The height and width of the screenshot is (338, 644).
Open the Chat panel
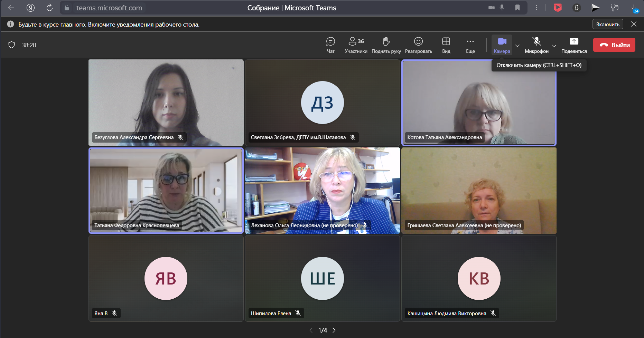click(x=330, y=45)
